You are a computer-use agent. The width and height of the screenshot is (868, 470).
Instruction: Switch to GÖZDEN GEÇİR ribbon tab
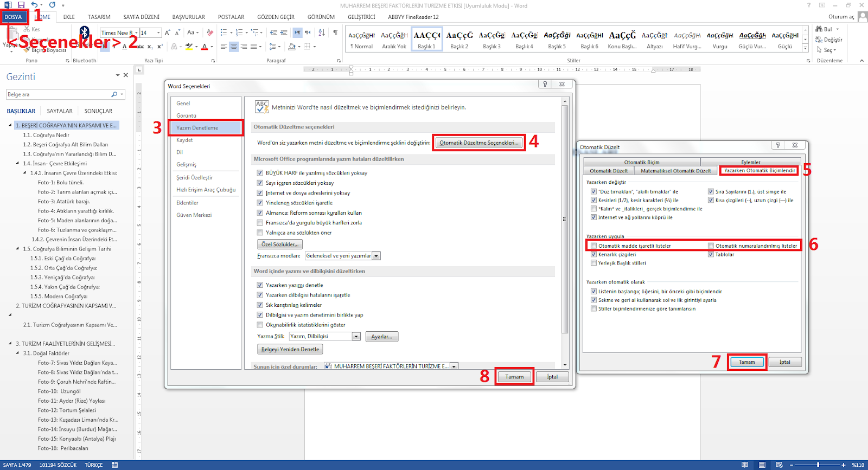pos(276,17)
